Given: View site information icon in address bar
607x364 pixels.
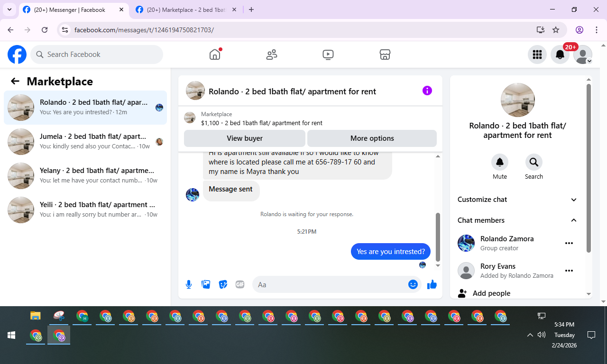Looking at the screenshot, I should click(65, 30).
